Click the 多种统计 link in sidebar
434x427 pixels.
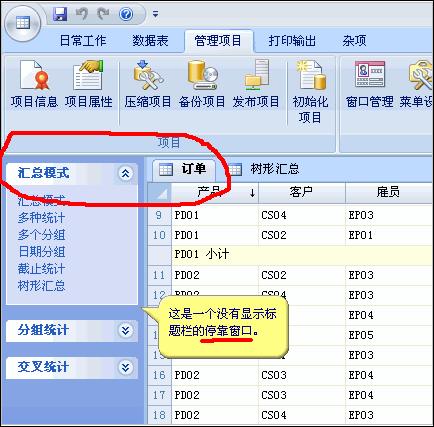41,218
